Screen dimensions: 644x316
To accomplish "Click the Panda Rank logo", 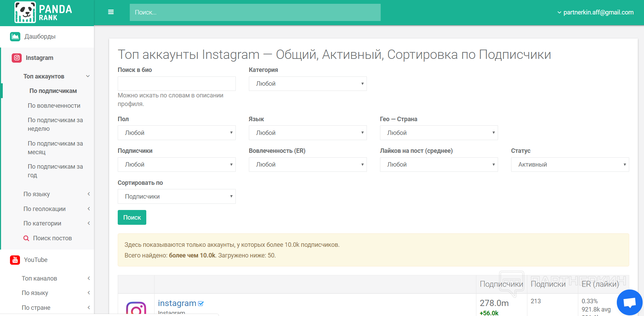I will (x=43, y=12).
